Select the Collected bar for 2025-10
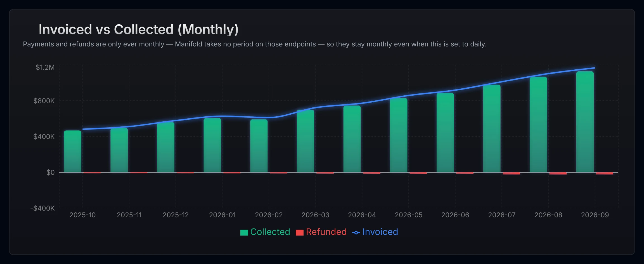 (73, 151)
